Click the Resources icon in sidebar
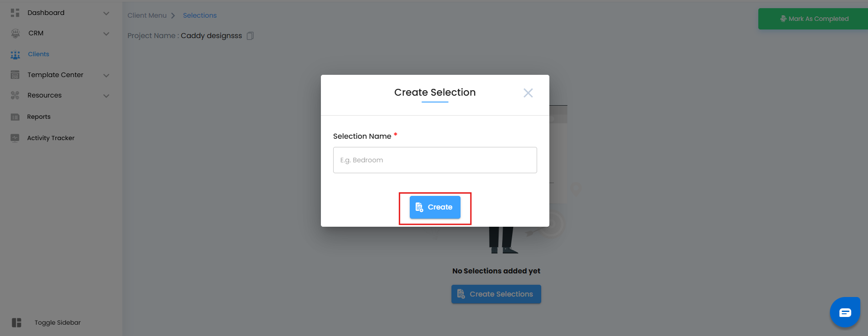868x336 pixels. pos(15,95)
